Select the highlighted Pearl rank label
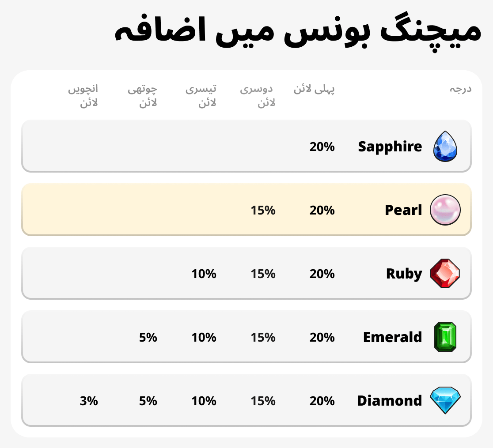The image size is (493, 448). tap(403, 210)
